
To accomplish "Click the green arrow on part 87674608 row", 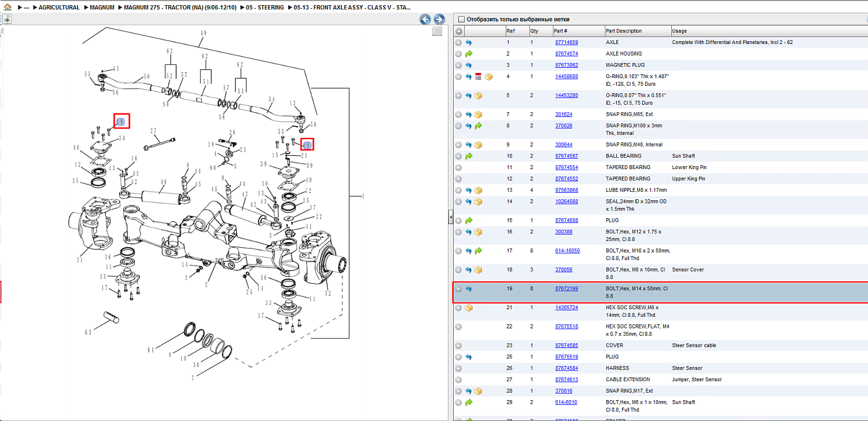I will (x=469, y=221).
